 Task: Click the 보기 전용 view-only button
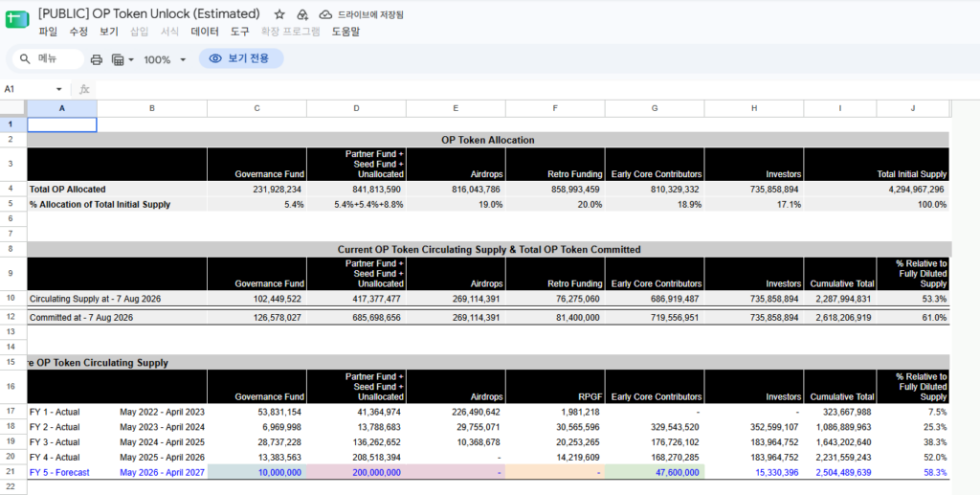(x=241, y=58)
